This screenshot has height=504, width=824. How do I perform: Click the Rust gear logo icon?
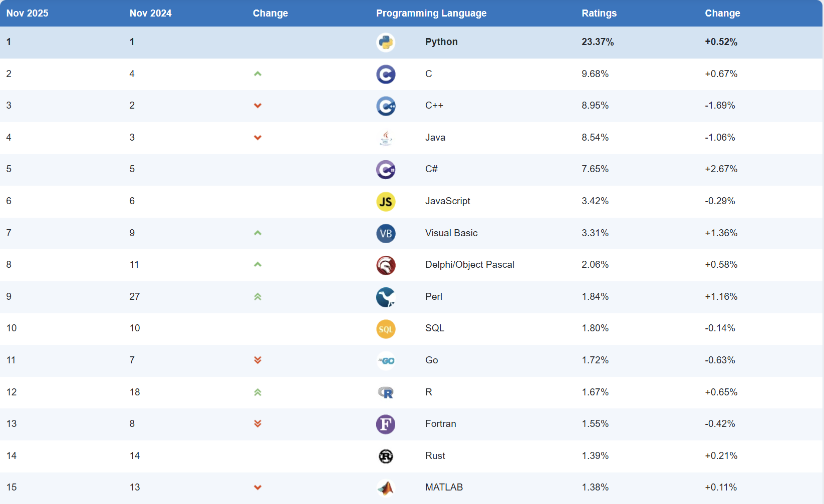[x=386, y=456]
